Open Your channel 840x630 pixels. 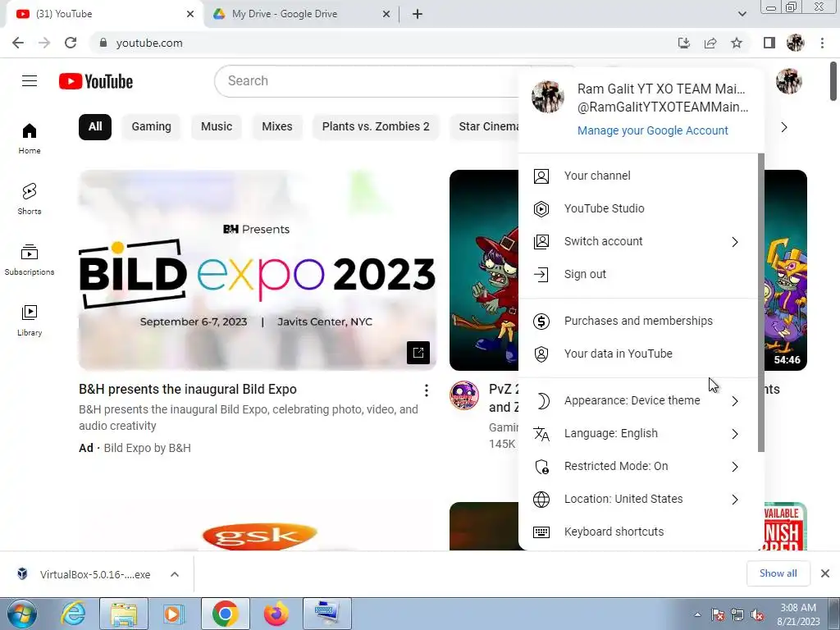coord(638,176)
